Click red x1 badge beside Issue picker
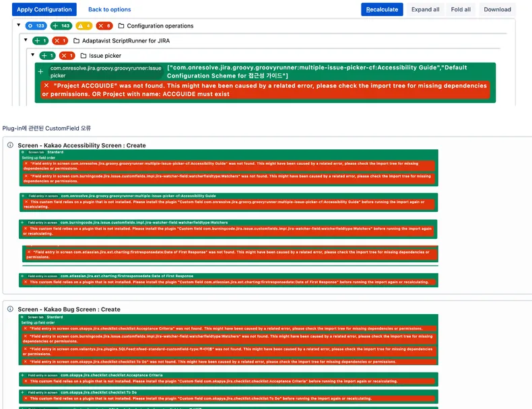Image resolution: width=532 pixels, height=409 pixels. [x=67, y=56]
